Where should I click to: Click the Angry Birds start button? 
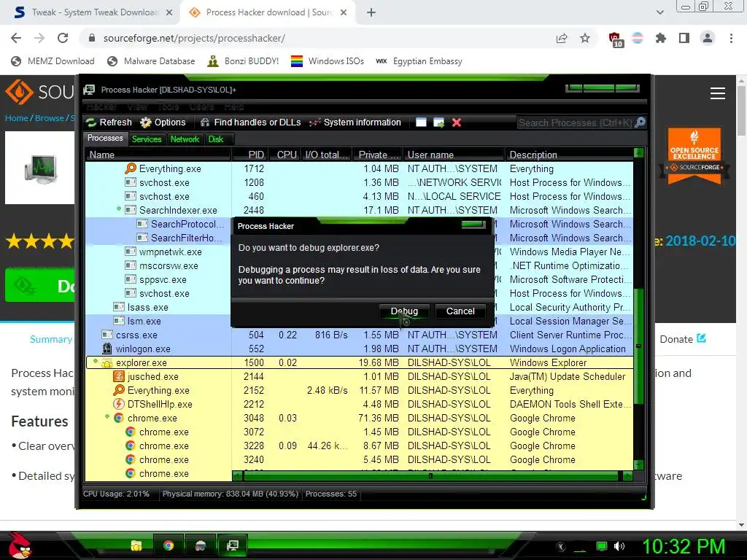[20, 545]
